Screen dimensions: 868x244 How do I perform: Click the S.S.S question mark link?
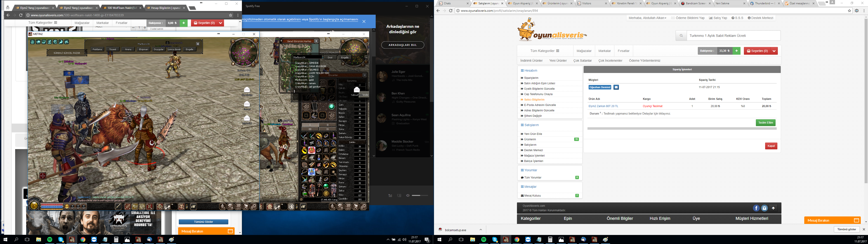(x=737, y=18)
